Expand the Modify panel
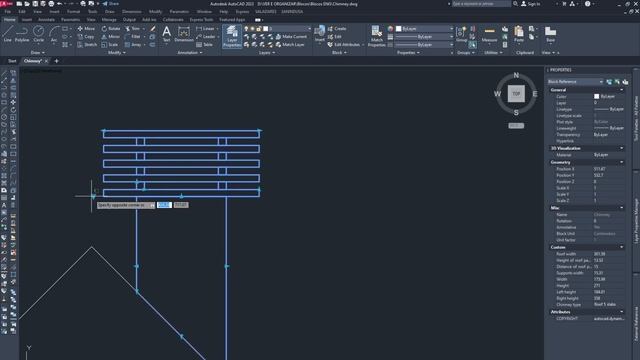The height and width of the screenshot is (360, 640). [117, 53]
